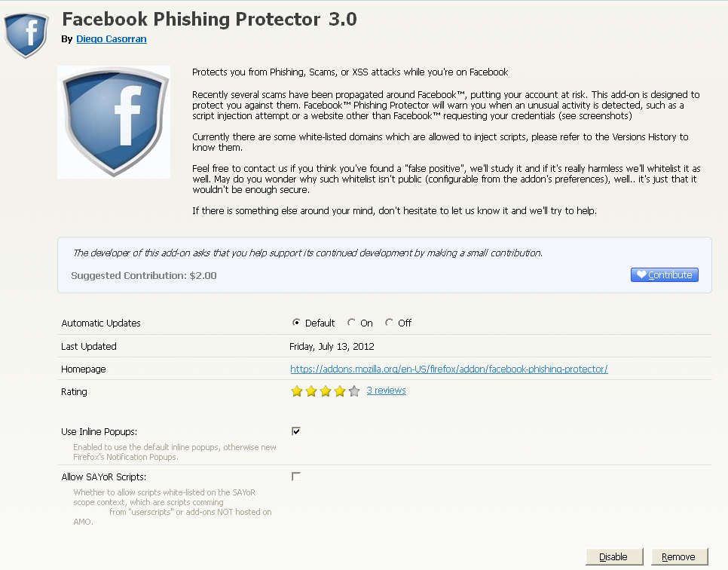The image size is (728, 570).
Task: Turn Automatic Updates On
Action: 351,323
